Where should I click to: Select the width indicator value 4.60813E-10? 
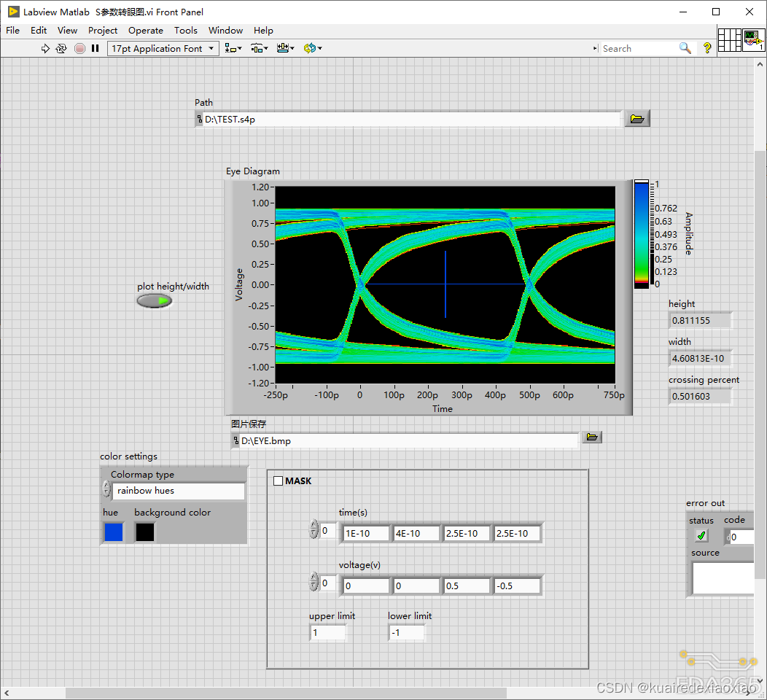click(x=700, y=359)
